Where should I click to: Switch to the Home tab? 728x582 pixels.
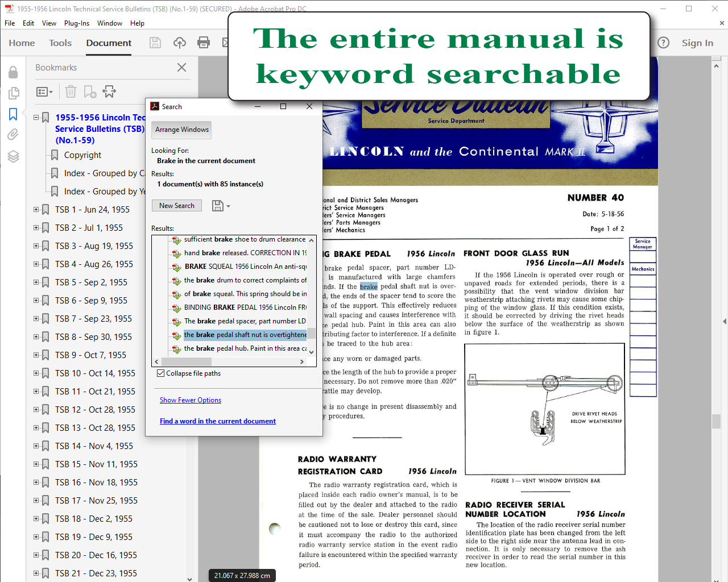(x=22, y=43)
